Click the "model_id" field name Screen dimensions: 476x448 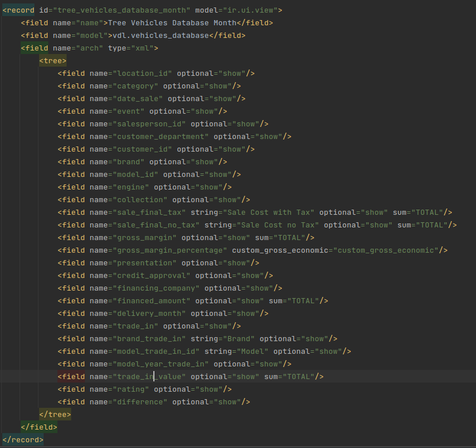click(136, 175)
